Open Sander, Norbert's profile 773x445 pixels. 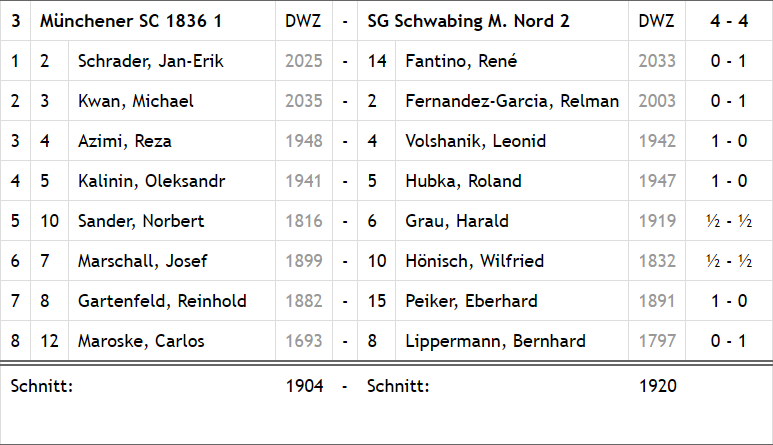pos(141,221)
